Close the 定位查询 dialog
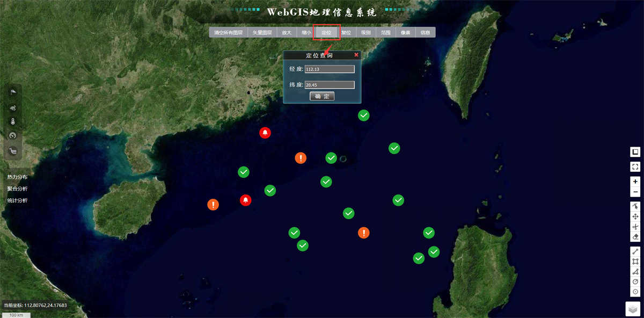 tap(356, 55)
